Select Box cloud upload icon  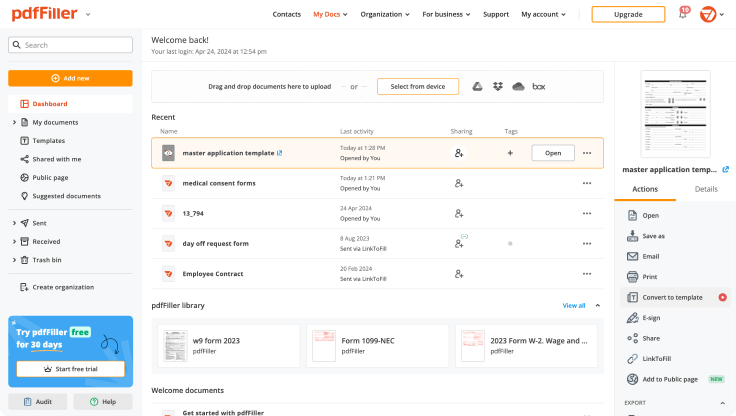point(539,87)
